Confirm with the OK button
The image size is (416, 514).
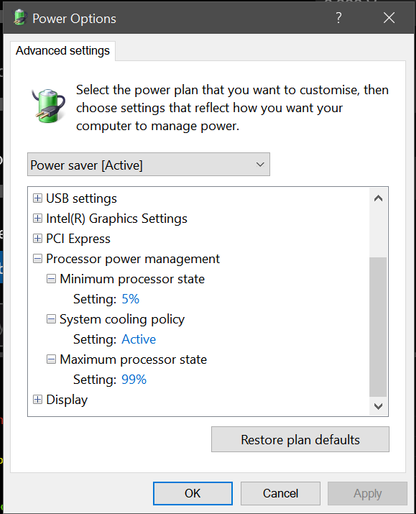(193, 493)
